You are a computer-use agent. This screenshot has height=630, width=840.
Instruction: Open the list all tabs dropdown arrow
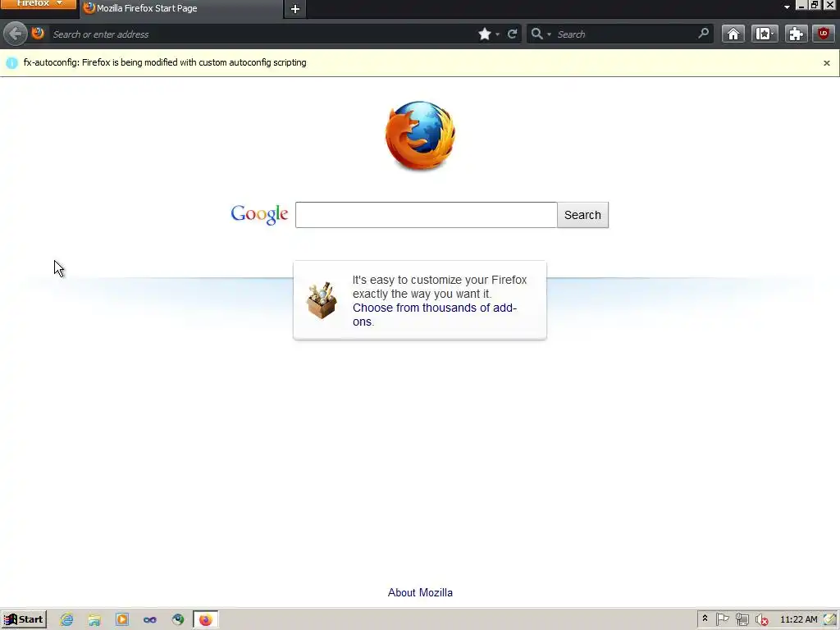click(x=787, y=7)
